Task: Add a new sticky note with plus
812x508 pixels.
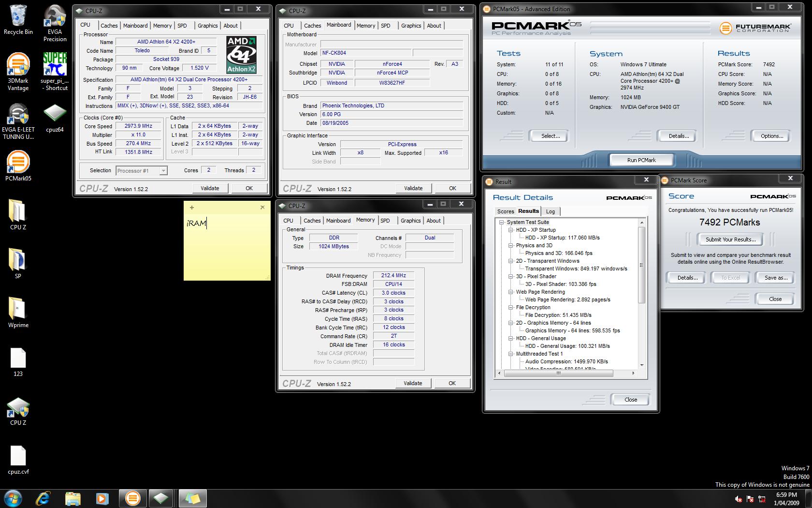Action: coord(191,207)
